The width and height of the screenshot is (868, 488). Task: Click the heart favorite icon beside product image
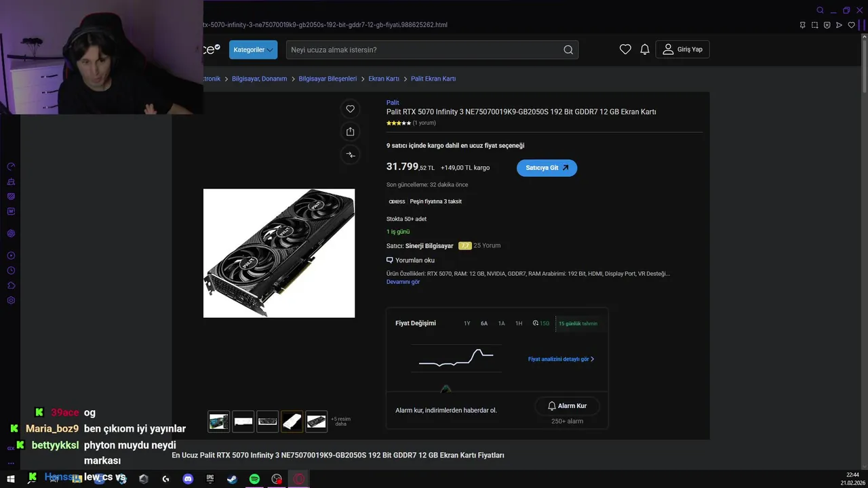tap(350, 109)
